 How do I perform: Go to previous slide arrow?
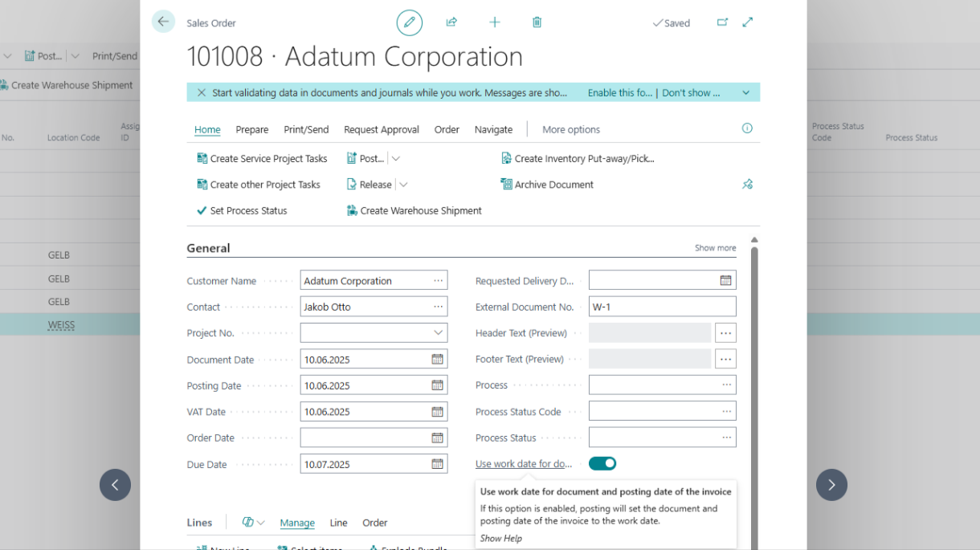pyautogui.click(x=115, y=485)
